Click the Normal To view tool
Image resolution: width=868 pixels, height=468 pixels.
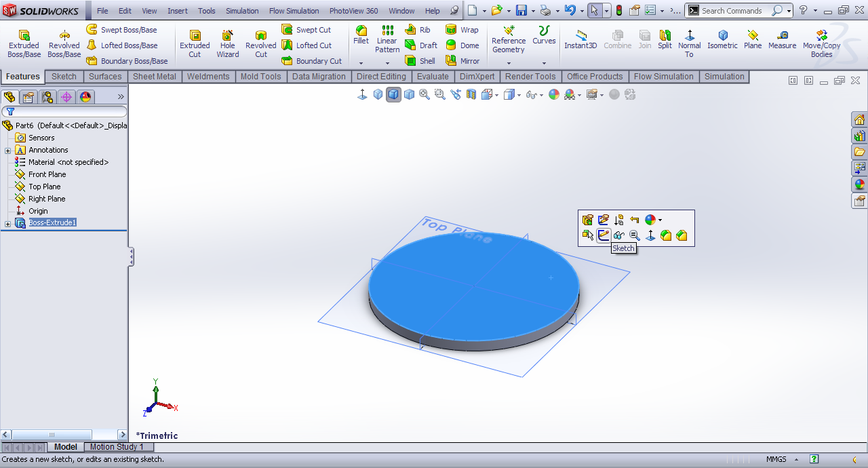pos(689,44)
